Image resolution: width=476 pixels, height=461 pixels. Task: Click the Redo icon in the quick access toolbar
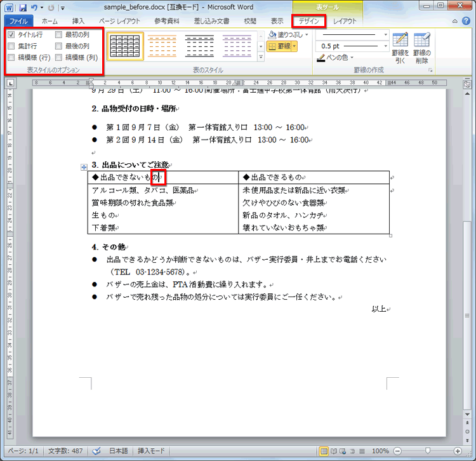coord(51,8)
